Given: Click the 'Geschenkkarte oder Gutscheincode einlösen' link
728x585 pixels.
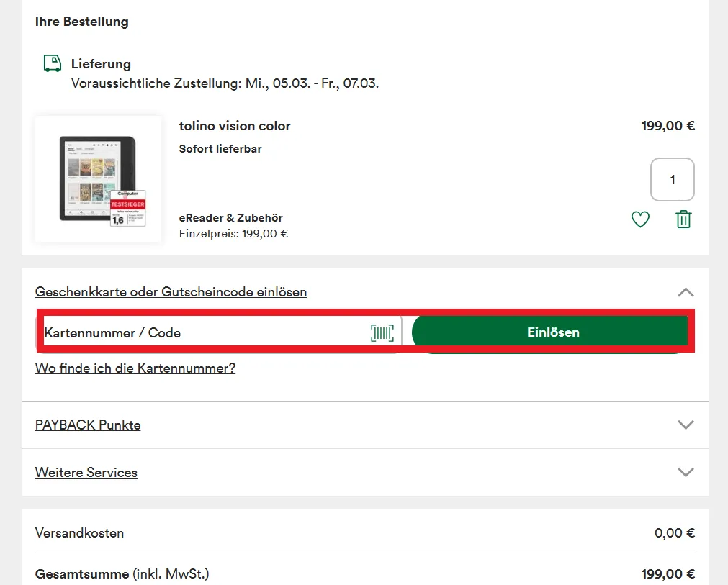Looking at the screenshot, I should tap(171, 292).
